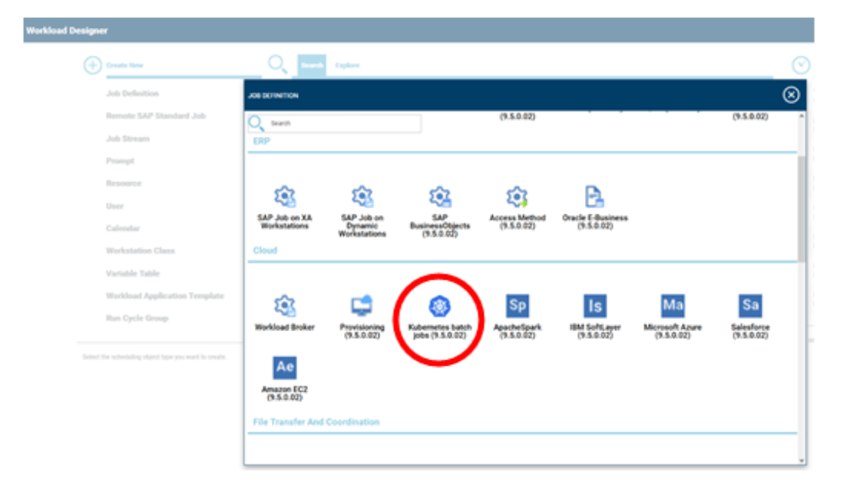Pick the IBM SoftLayer job icon

pos(595,307)
